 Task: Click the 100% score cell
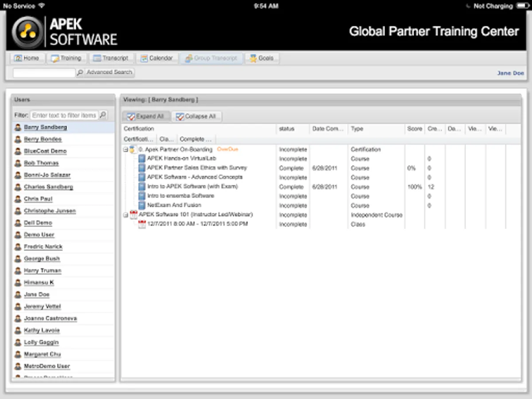pos(415,187)
